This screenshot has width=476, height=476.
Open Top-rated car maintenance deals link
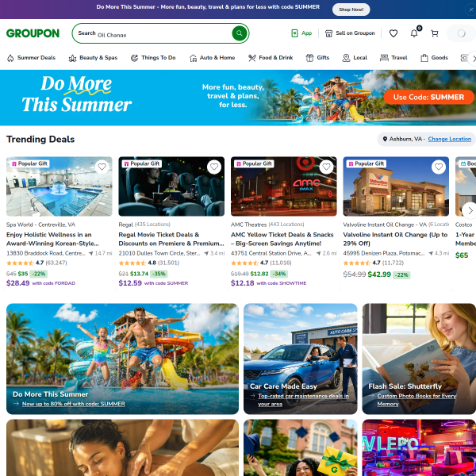click(x=303, y=400)
